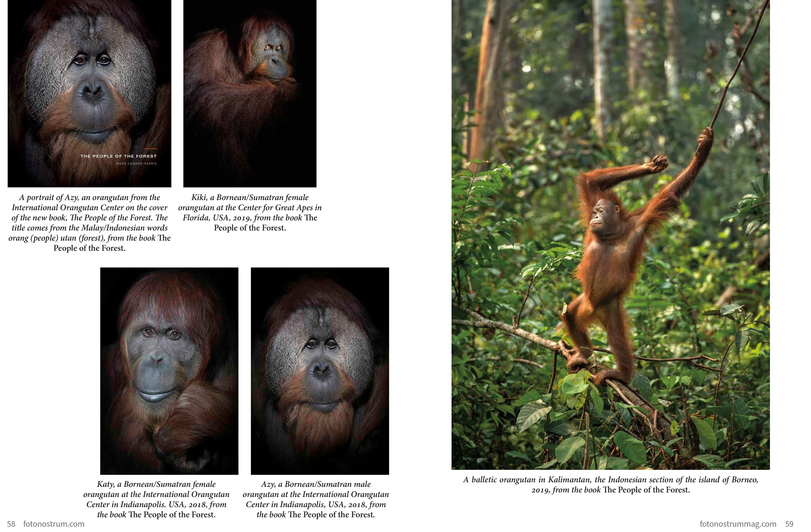The width and height of the screenshot is (811, 532).
Task: Click the fotonostrum.com footer link
Action: 54,524
